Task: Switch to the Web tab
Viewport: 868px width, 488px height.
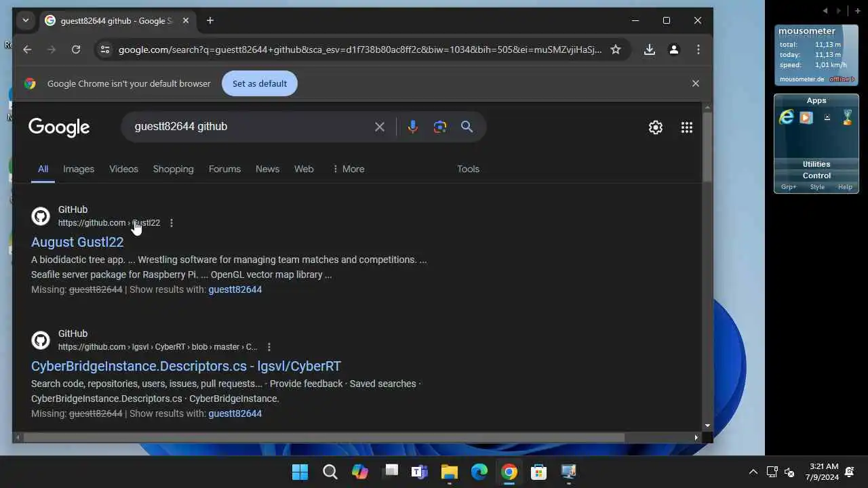Action: point(304,169)
